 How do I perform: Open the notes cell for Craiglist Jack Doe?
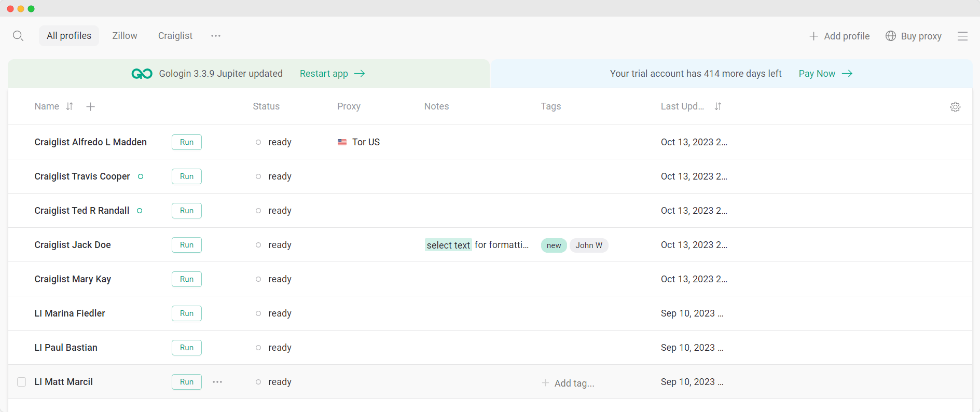[477, 245]
